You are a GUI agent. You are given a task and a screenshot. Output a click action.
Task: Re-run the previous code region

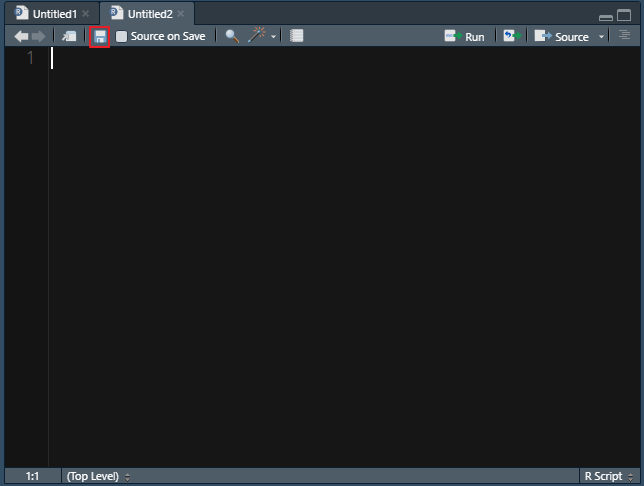[x=512, y=36]
